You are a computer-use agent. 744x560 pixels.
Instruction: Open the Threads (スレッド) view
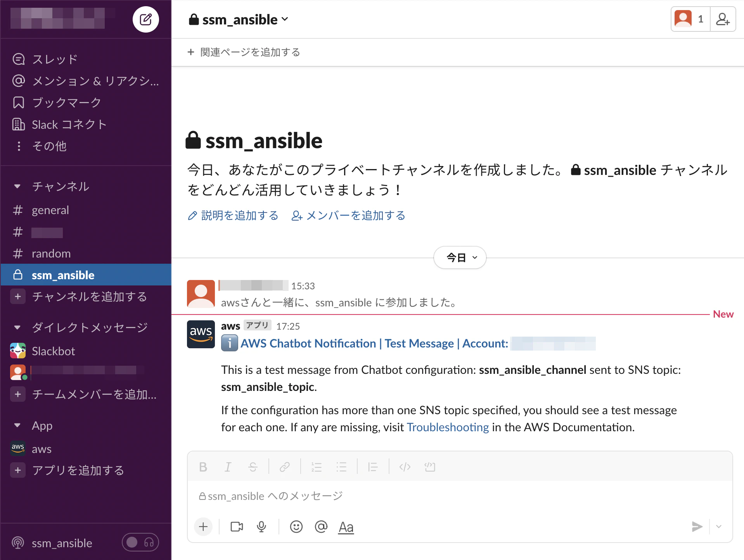coord(86,59)
